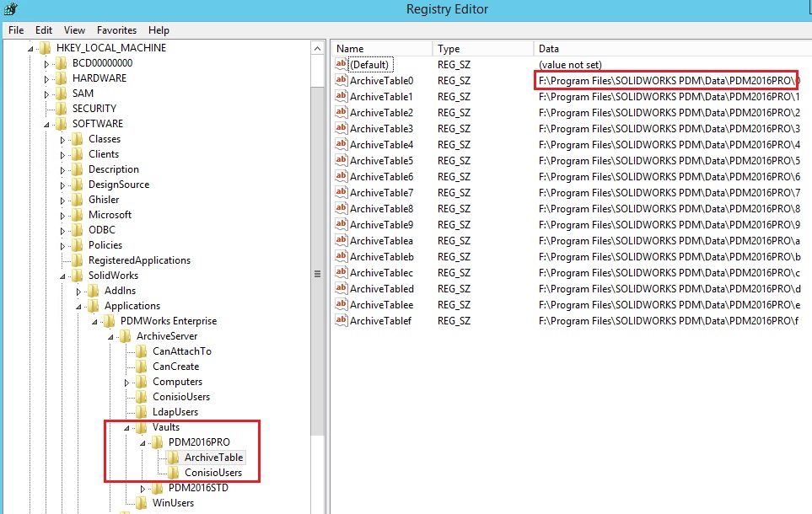Expand the HARDWARE registry key
Screen dimensions: 812x514
pos(46,78)
